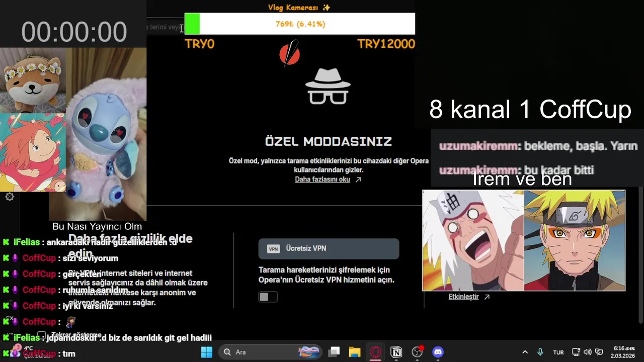Open OBS Studio from the taskbar
Image resolution: width=644 pixels, height=362 pixels.
[x=417, y=352]
